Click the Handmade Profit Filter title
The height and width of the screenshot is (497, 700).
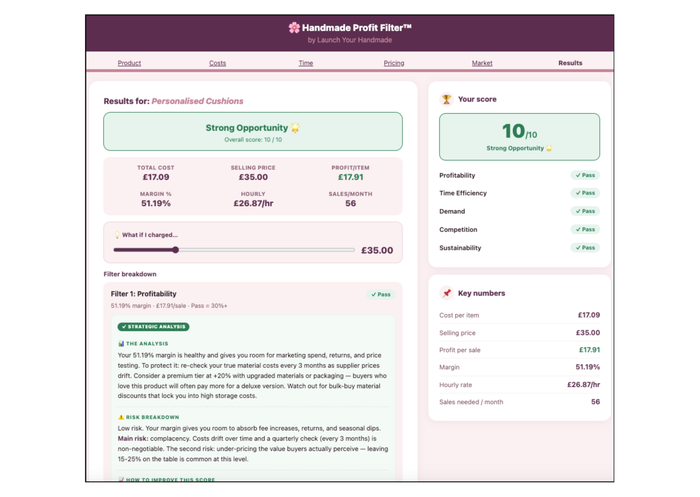pos(357,28)
